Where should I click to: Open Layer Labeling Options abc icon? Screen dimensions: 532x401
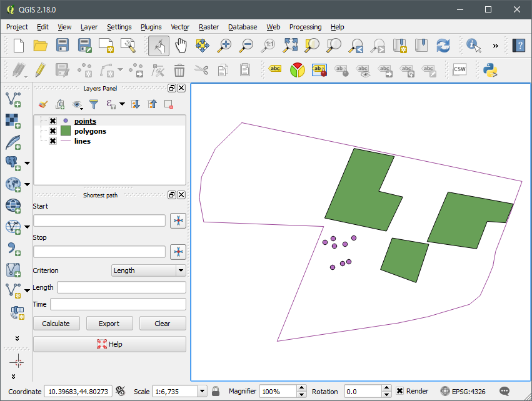point(275,69)
